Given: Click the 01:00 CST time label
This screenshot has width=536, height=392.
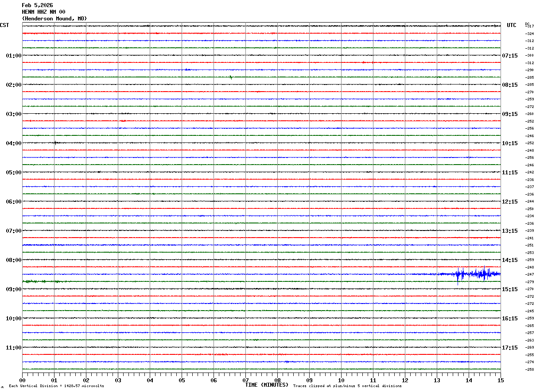Looking at the screenshot, I should coord(13,56).
